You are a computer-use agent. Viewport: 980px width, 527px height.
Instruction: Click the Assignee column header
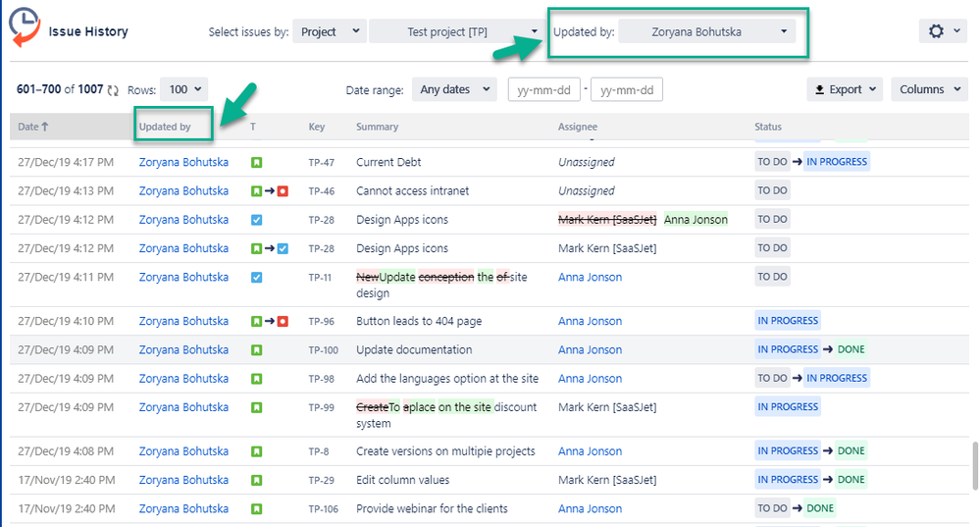tap(578, 127)
